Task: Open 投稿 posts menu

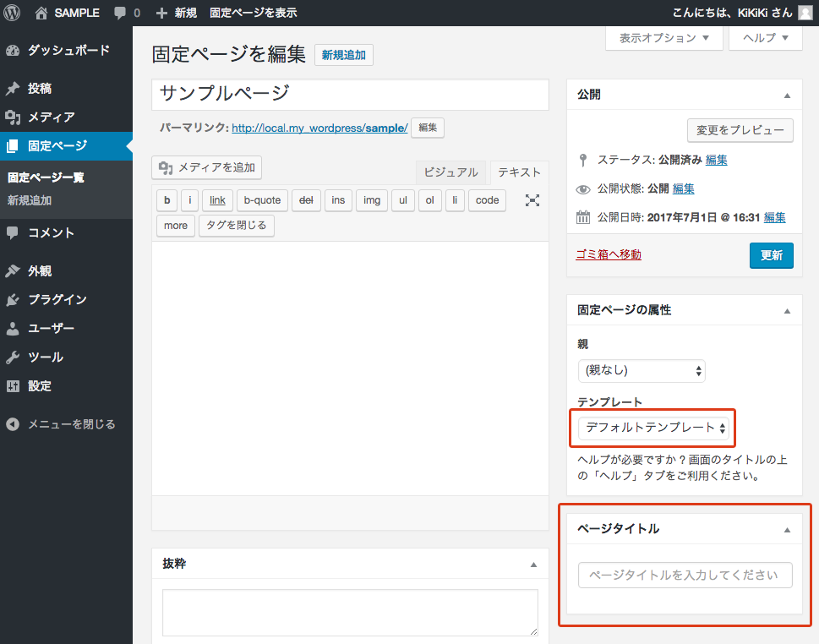Action: pos(66,88)
